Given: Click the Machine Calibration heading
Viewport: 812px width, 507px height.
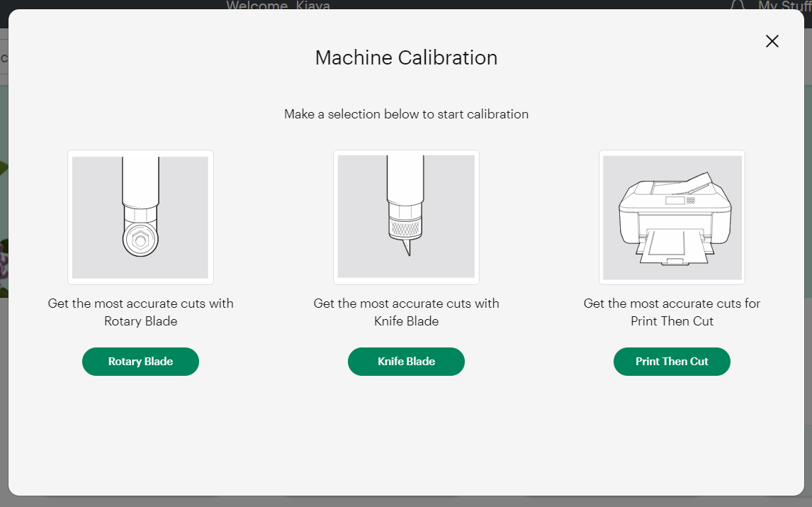Looking at the screenshot, I should (406, 57).
